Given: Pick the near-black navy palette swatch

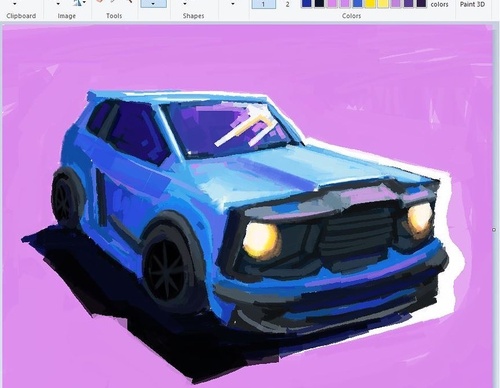Looking at the screenshot, I should tap(319, 3).
